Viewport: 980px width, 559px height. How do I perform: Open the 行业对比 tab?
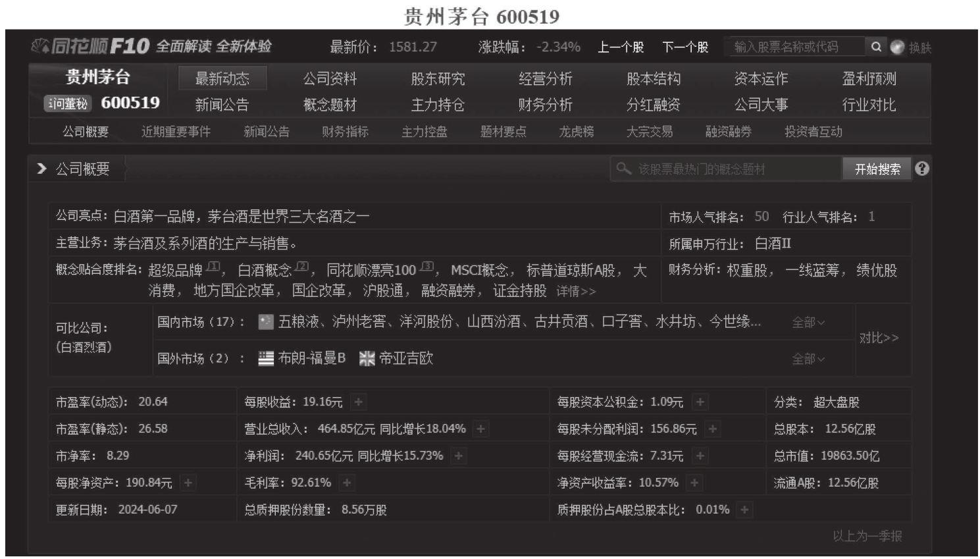[x=869, y=105]
